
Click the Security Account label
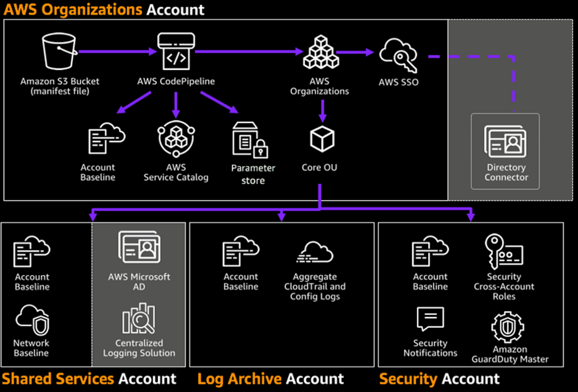(439, 379)
